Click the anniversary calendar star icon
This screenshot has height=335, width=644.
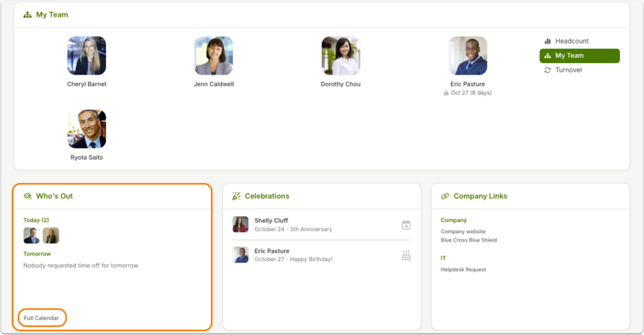click(406, 225)
